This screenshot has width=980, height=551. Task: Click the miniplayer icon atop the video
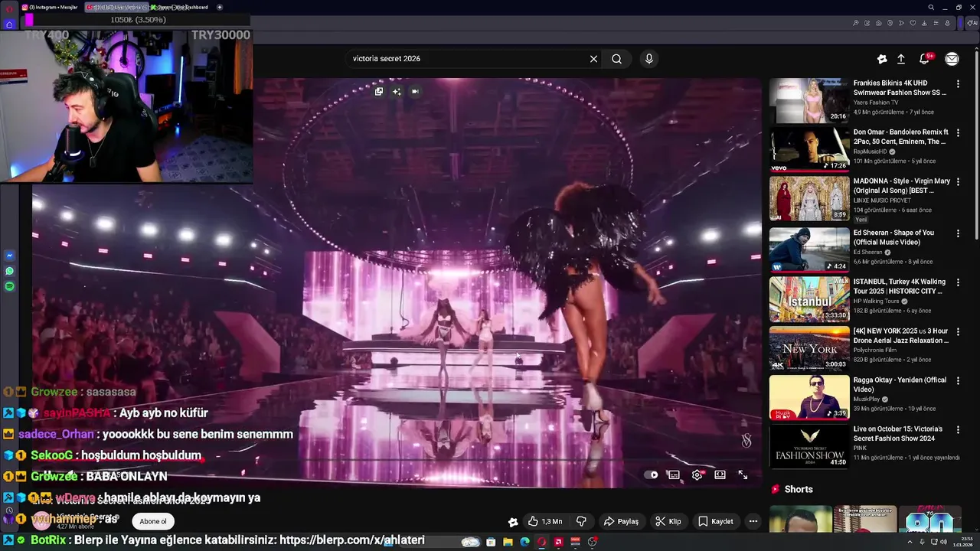click(379, 91)
